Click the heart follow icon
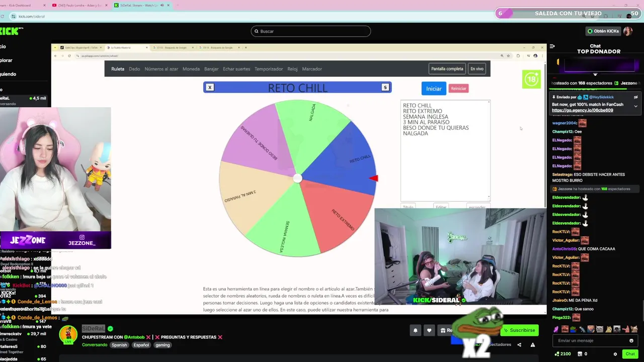The image size is (644, 362). pos(429,330)
